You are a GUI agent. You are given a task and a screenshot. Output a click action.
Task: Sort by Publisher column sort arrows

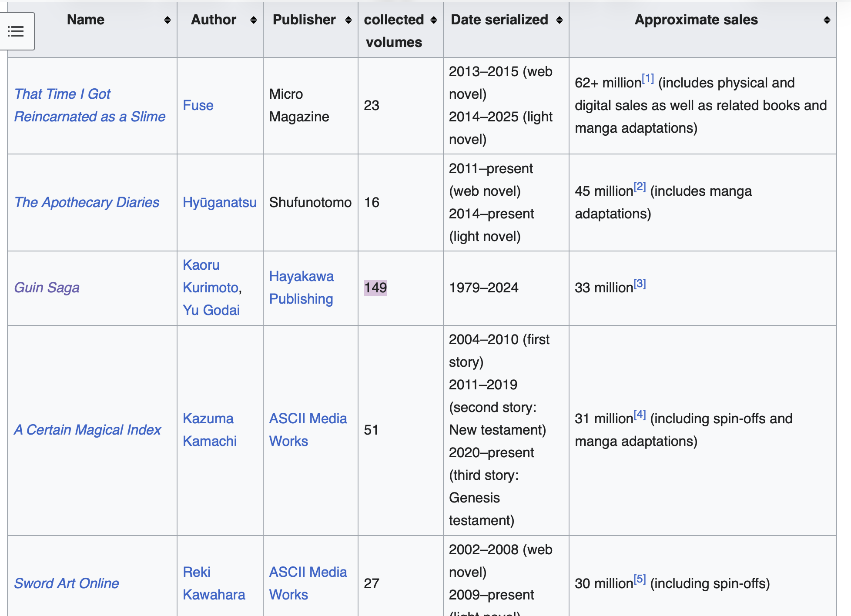[x=348, y=20]
